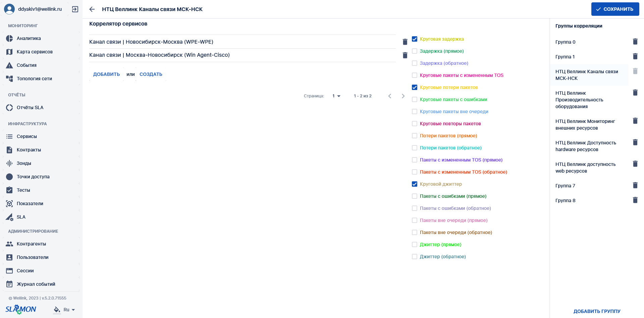Open Точки доступа menu item
Screen dimensions: 644x318
click(x=41, y=177)
